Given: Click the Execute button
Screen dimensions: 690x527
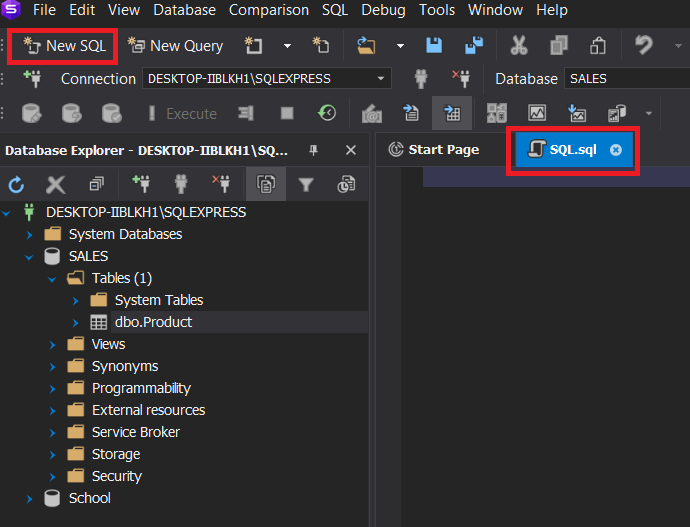Looking at the screenshot, I should pos(183,113).
